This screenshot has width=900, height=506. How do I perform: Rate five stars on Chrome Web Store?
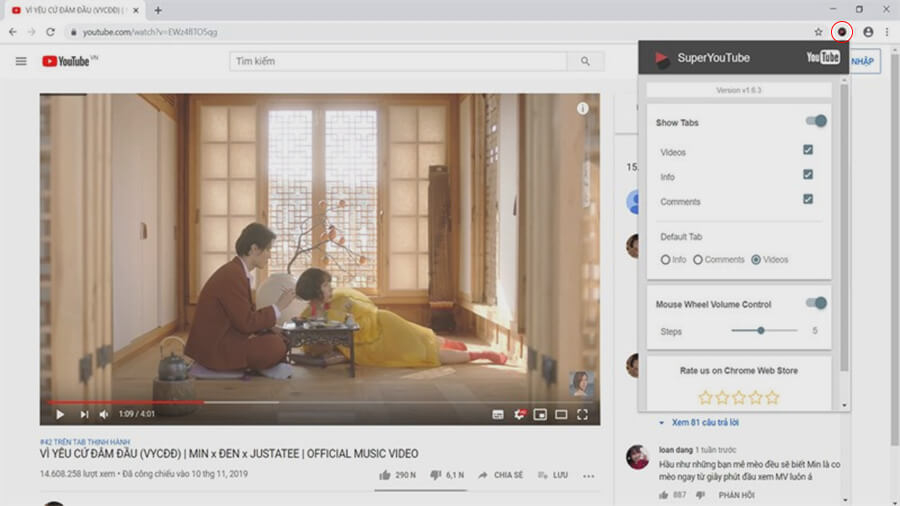pyautogui.click(x=773, y=397)
